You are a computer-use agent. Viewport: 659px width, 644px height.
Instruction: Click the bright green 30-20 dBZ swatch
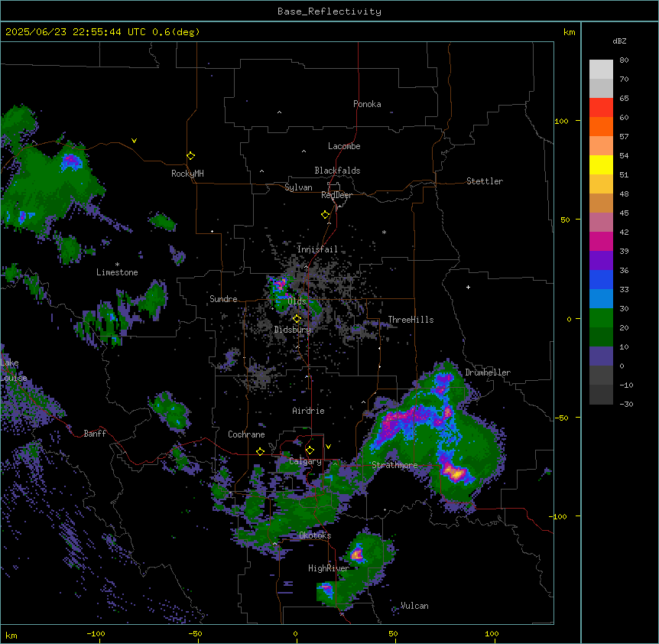(601, 318)
